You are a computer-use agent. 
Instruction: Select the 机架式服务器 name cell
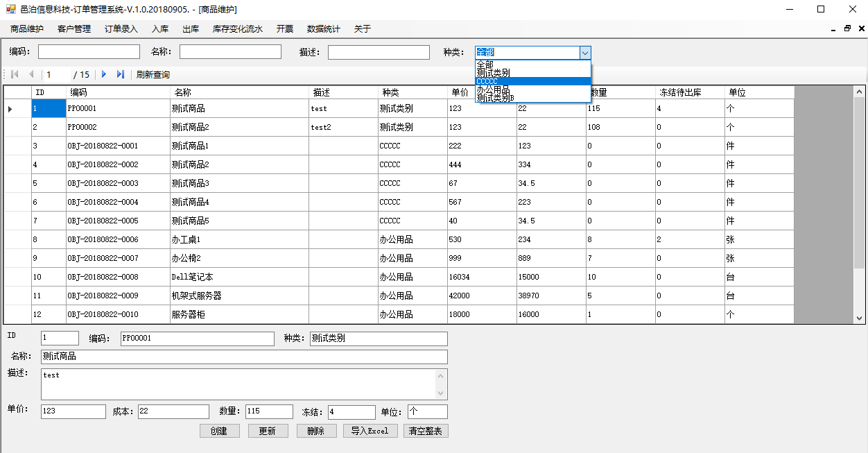click(x=239, y=296)
